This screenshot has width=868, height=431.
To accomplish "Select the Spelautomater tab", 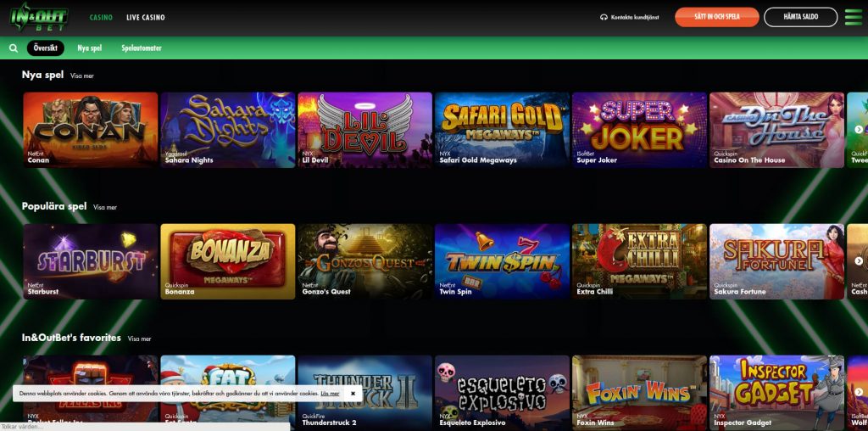I will [x=142, y=48].
